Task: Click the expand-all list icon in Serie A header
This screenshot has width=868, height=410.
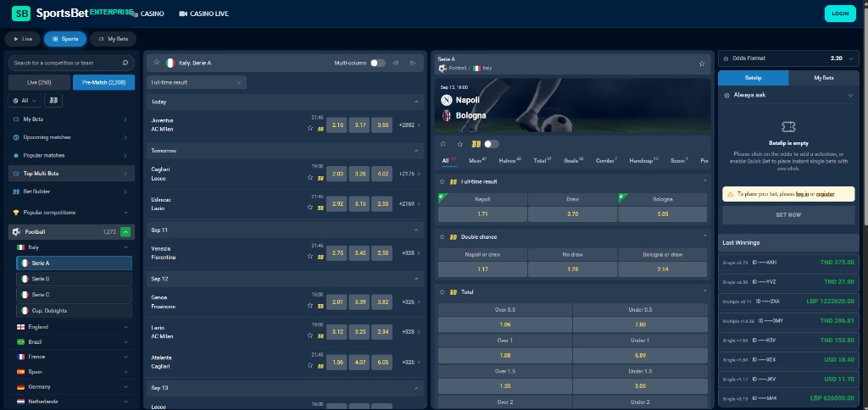Action: (x=413, y=63)
